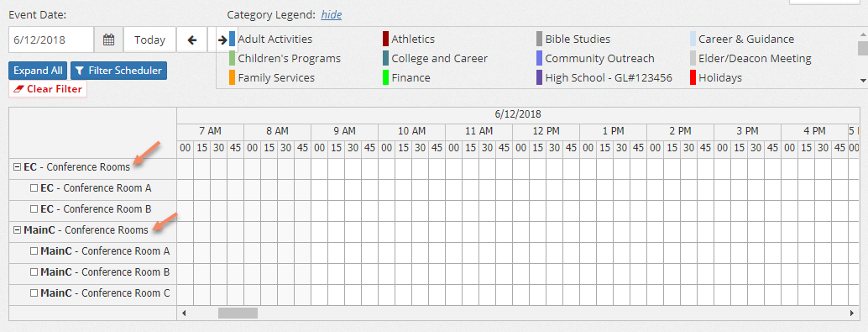Click scheduler horizontal scrollbar left arrow
Image resolution: width=868 pixels, height=332 pixels.
point(184,314)
